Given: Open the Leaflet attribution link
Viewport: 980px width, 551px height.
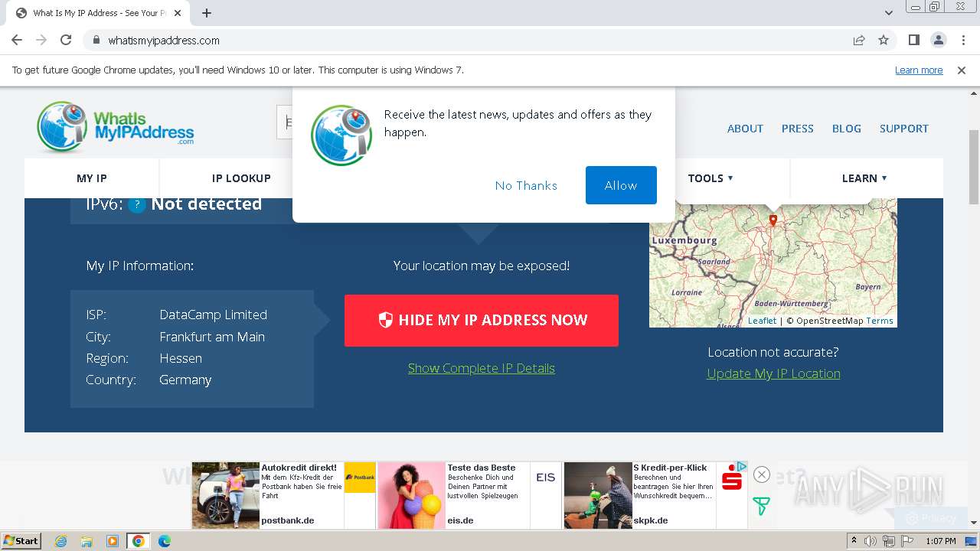Looking at the screenshot, I should tap(762, 321).
